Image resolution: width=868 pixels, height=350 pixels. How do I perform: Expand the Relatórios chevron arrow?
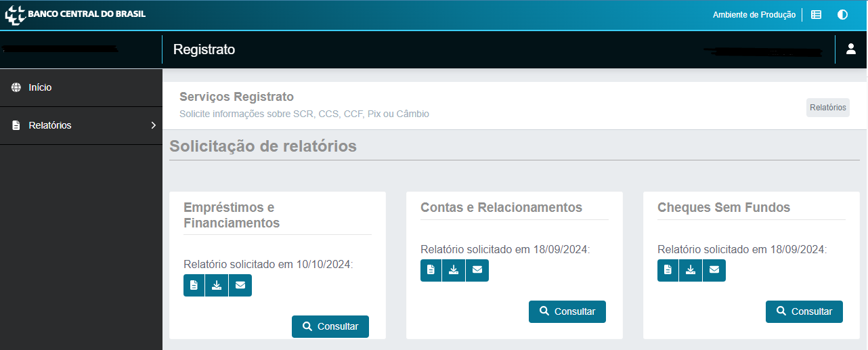[x=153, y=125]
